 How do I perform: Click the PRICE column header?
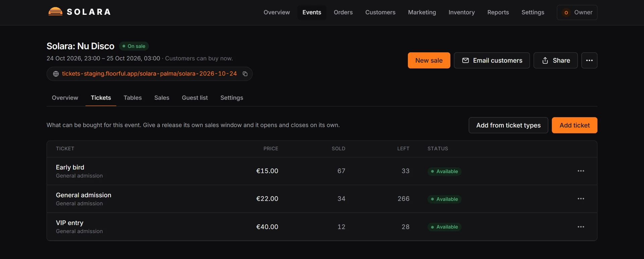pos(271,149)
